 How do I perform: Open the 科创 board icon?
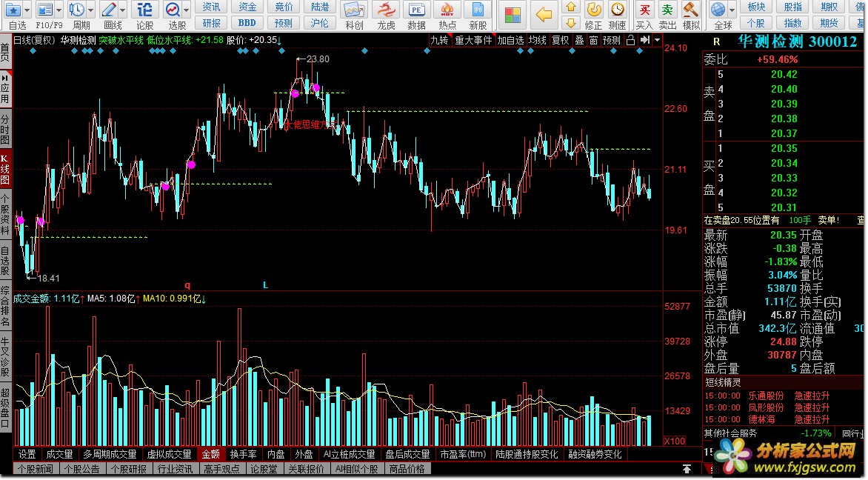pyautogui.click(x=354, y=10)
